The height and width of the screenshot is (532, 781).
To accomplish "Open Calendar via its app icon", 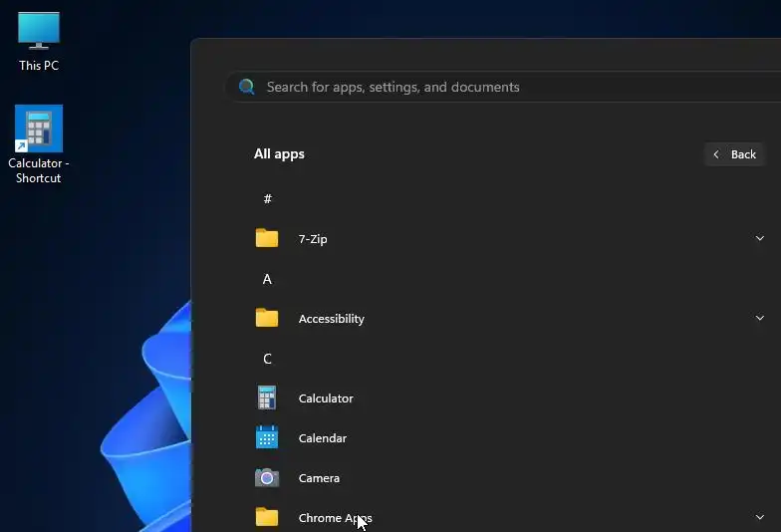I will pyautogui.click(x=267, y=437).
